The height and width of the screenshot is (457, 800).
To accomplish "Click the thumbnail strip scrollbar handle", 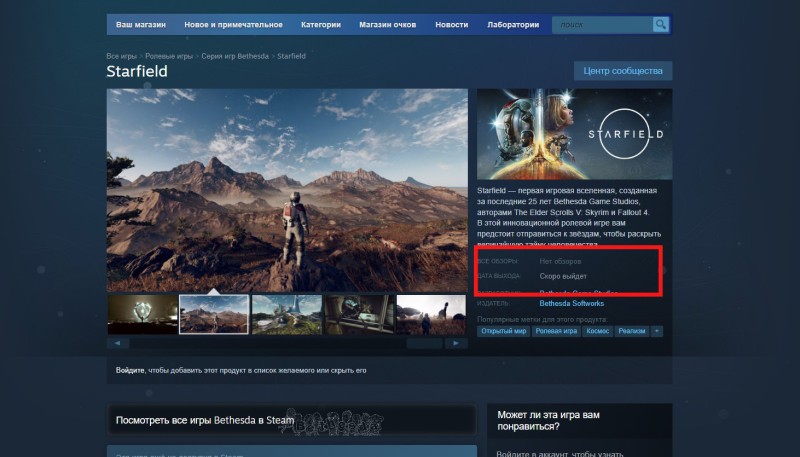I will pyautogui.click(x=424, y=343).
